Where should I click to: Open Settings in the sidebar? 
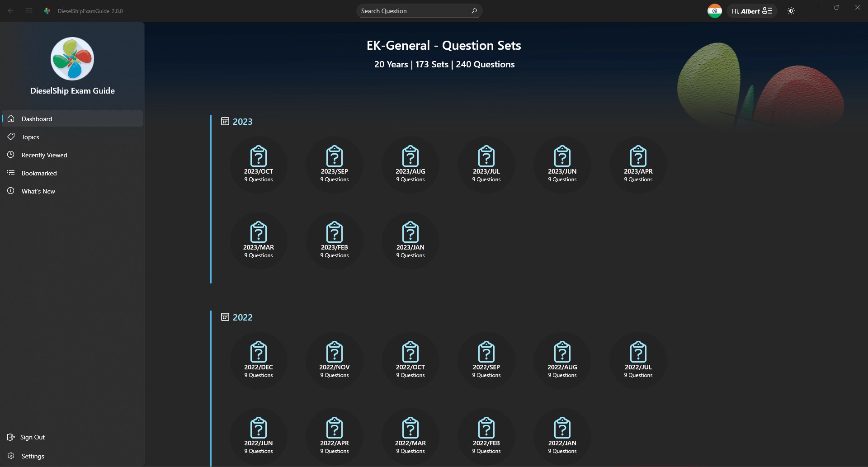click(x=72, y=456)
